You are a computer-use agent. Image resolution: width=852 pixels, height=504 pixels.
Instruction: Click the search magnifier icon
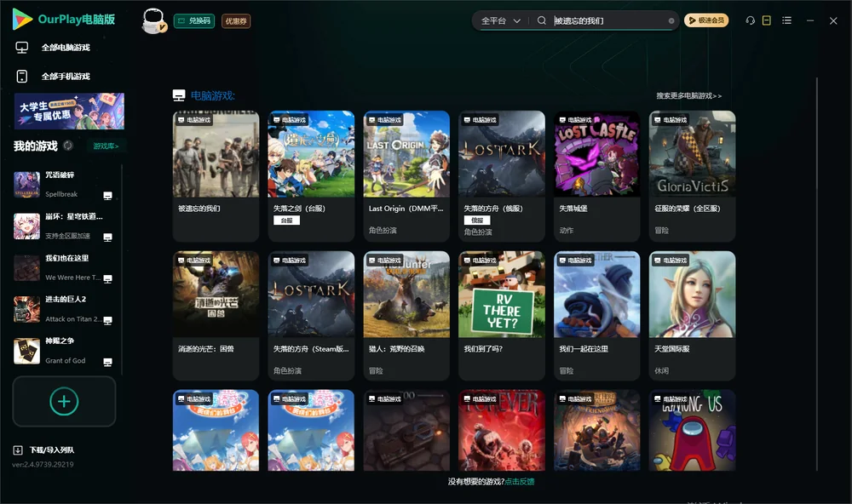click(x=541, y=20)
